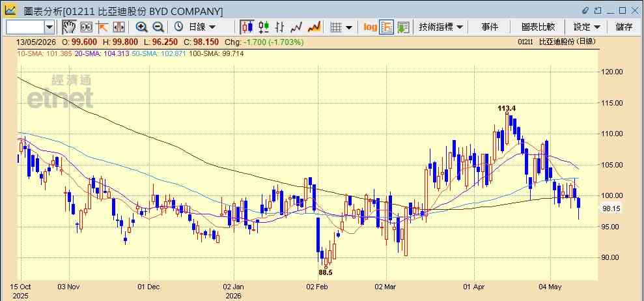Click the 儲存 save button
Image resolution: width=644 pixels, height=301 pixels.
[624, 27]
